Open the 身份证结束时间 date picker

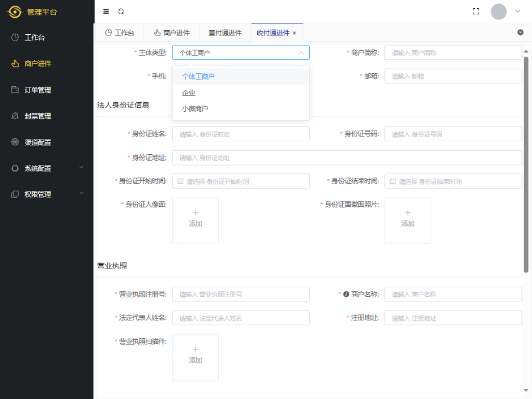453,181
